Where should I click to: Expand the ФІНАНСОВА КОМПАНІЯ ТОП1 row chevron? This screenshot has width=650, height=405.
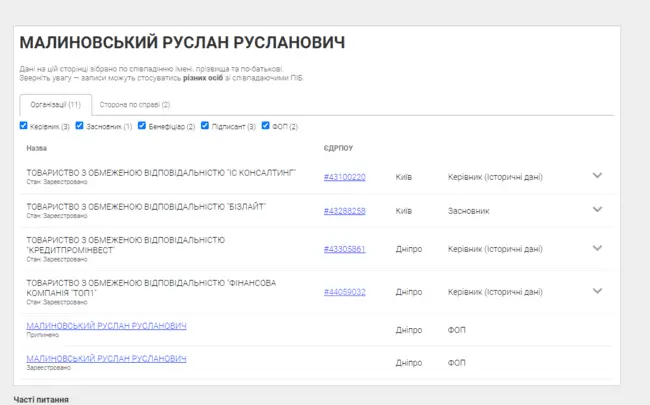click(597, 291)
